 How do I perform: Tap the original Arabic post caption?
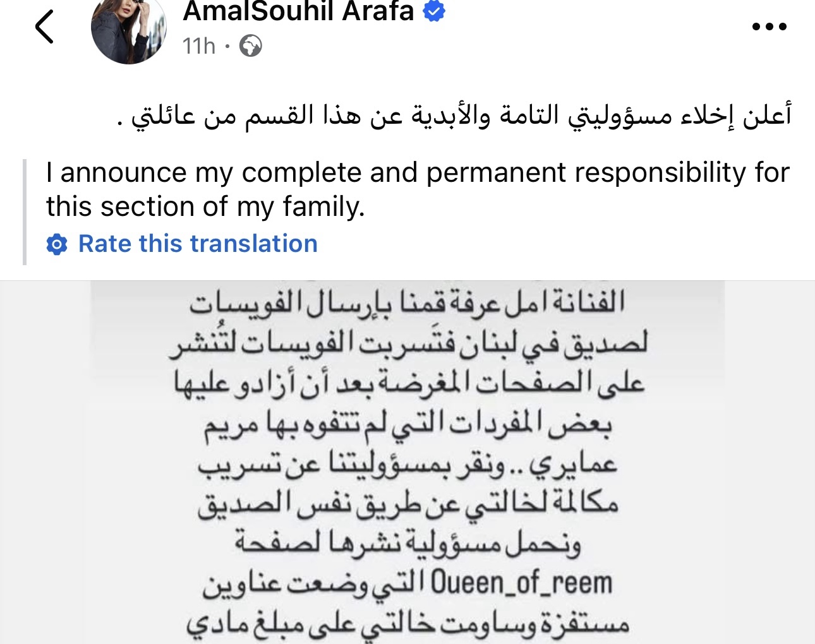pos(461,116)
